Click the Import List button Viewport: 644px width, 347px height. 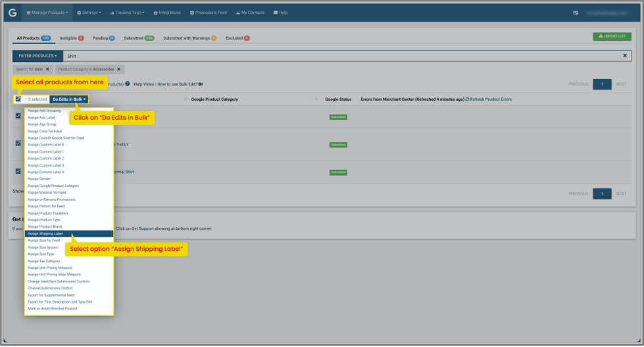click(612, 36)
